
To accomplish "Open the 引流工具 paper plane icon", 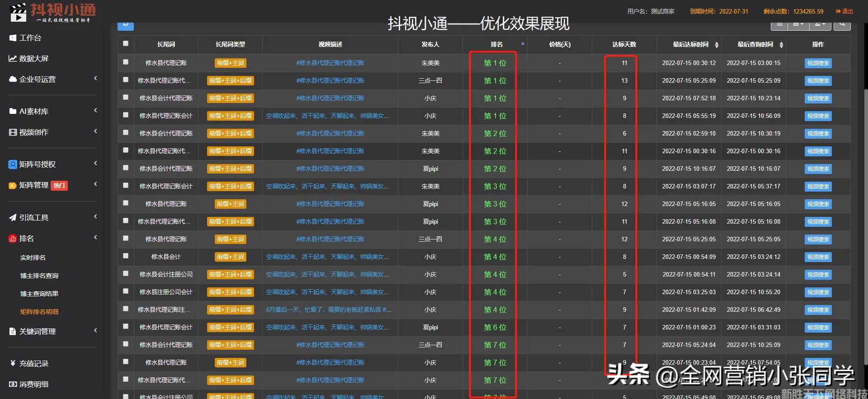I will [13, 218].
